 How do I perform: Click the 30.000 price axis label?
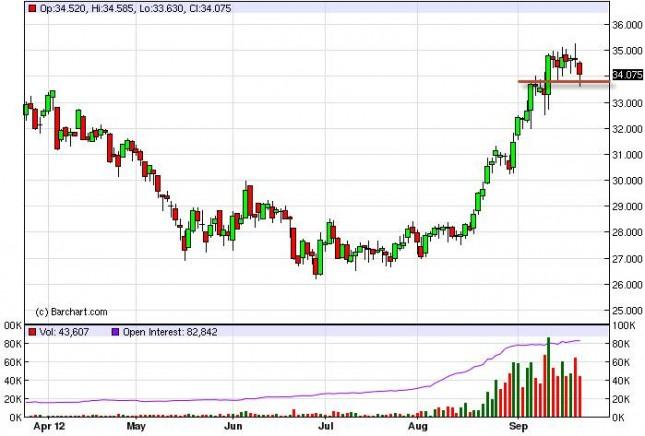[628, 181]
